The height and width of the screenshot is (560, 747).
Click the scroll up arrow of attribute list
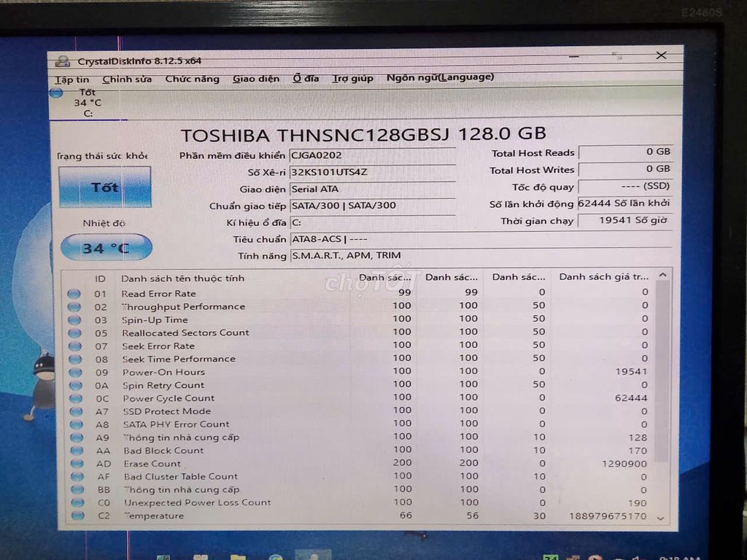[662, 275]
